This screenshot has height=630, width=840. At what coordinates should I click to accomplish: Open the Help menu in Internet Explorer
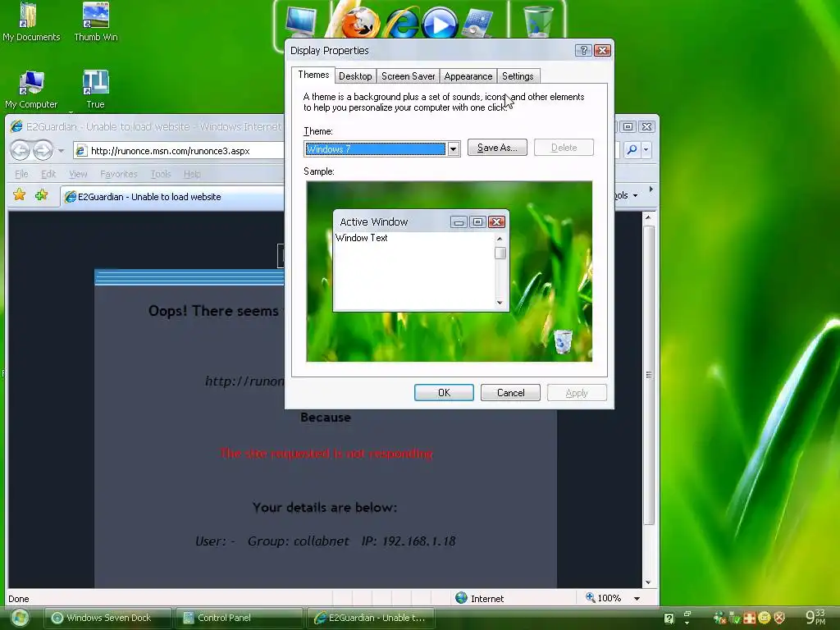192,174
